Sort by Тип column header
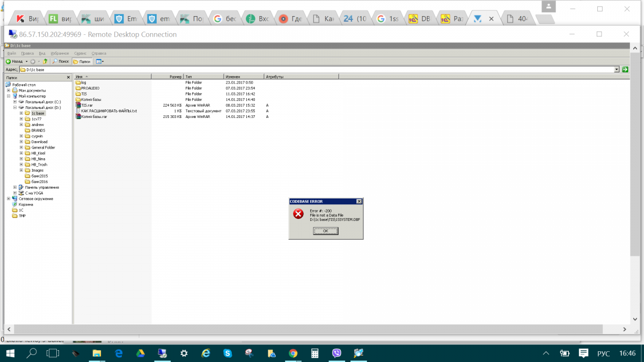Viewport: 644px width, 362px height. click(204, 77)
